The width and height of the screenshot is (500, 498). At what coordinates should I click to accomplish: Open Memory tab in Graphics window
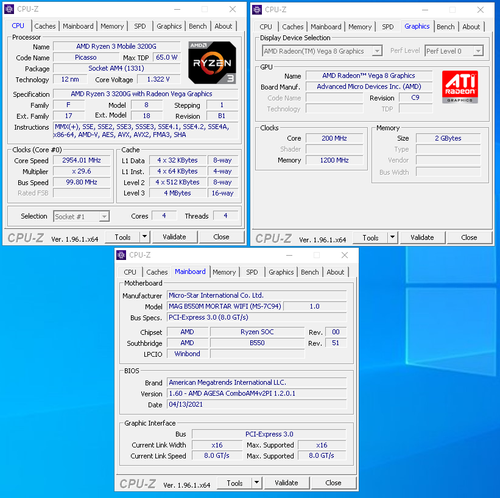click(360, 27)
